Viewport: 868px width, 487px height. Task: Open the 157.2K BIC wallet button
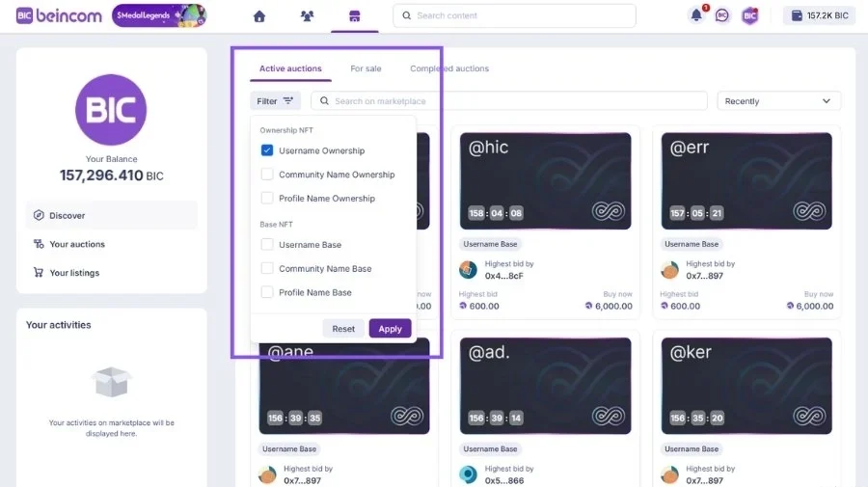point(820,15)
